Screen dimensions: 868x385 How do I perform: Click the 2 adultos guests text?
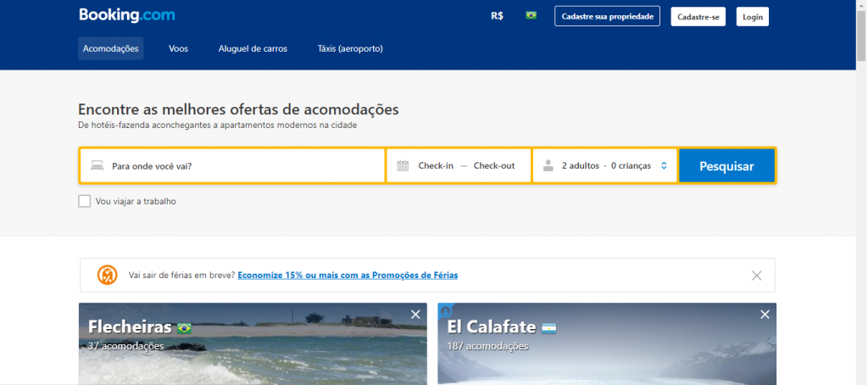(x=580, y=165)
